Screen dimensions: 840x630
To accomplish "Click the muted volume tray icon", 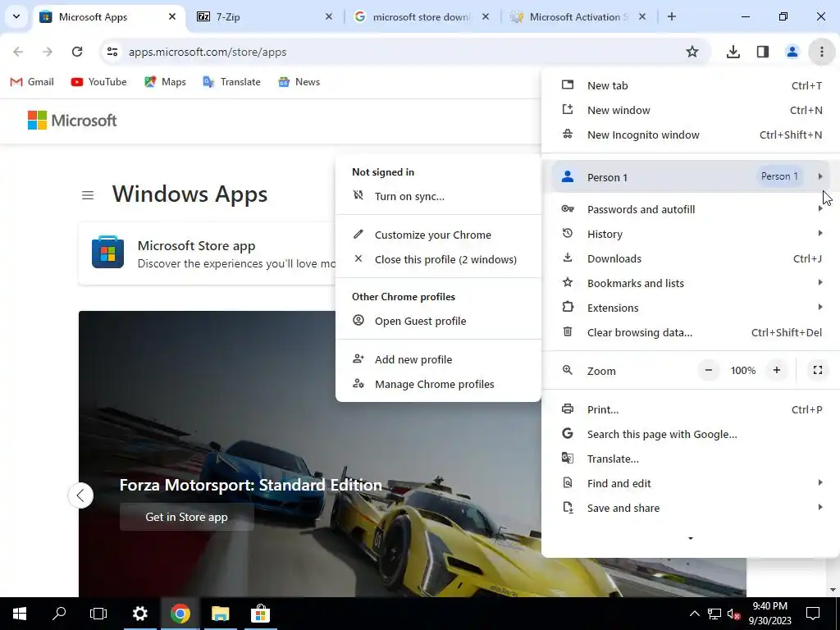I will (733, 614).
